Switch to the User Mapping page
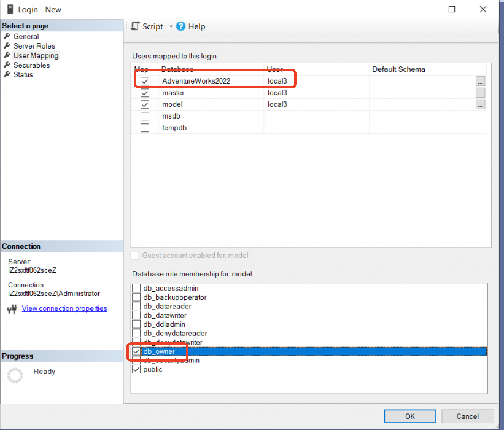The image size is (504, 430). pyautogui.click(x=36, y=55)
